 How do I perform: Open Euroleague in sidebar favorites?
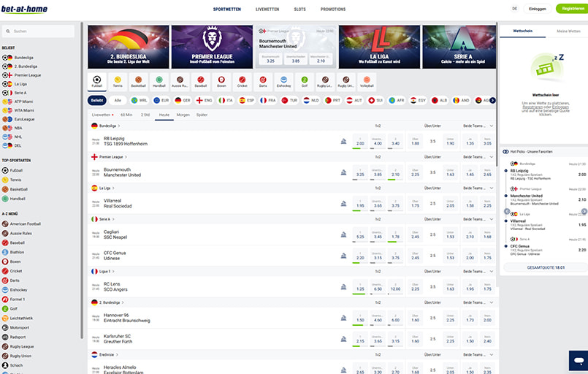click(18, 119)
